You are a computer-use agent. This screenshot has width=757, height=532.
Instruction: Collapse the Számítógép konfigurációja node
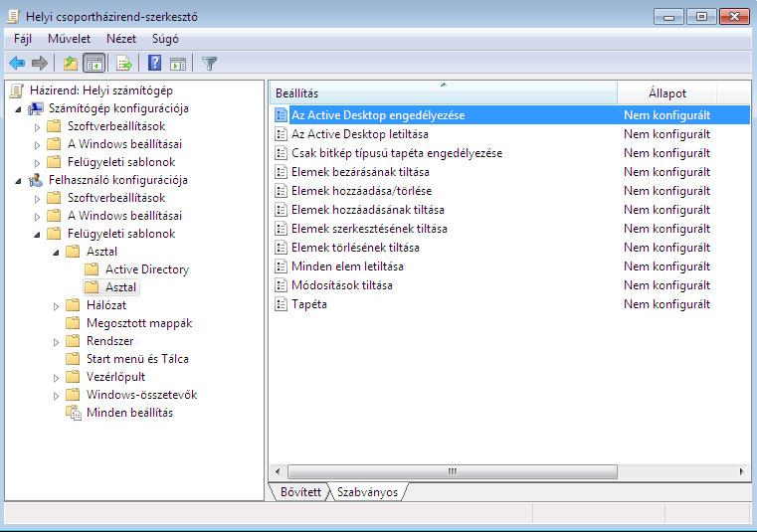(x=18, y=109)
